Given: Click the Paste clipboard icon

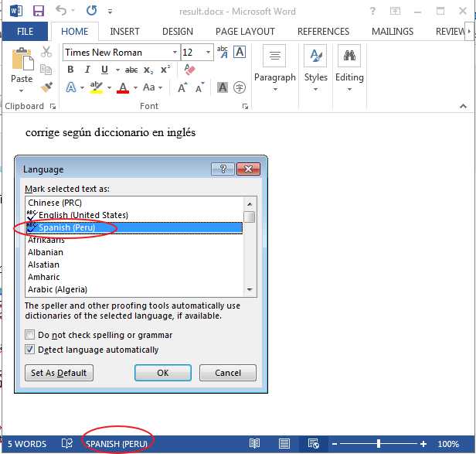Looking at the screenshot, I should click(x=22, y=59).
